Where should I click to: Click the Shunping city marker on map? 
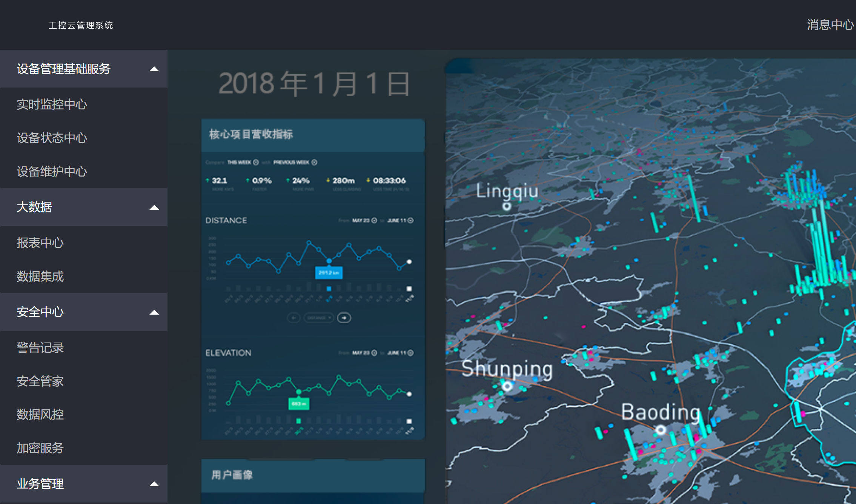[x=507, y=386]
